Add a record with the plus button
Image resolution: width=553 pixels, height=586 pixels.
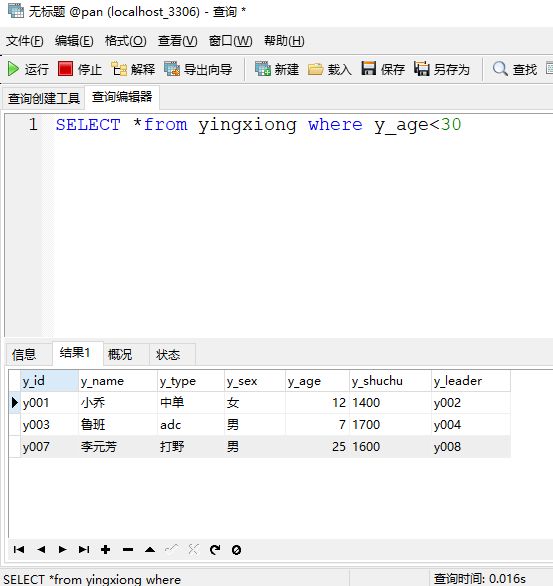[x=106, y=549]
